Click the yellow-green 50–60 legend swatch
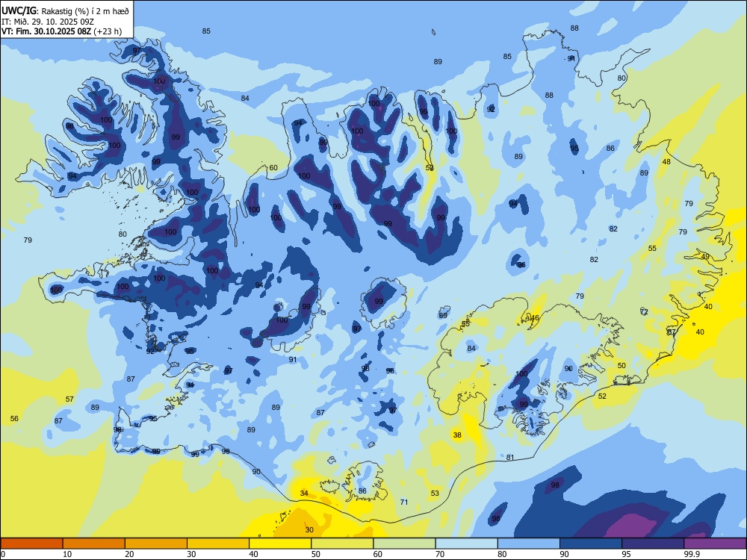Image resolution: width=747 pixels, height=560 pixels. [x=342, y=544]
